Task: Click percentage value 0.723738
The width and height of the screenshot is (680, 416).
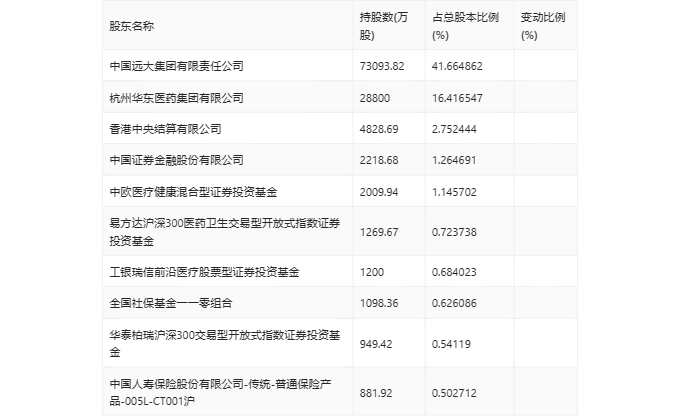Action: point(454,232)
